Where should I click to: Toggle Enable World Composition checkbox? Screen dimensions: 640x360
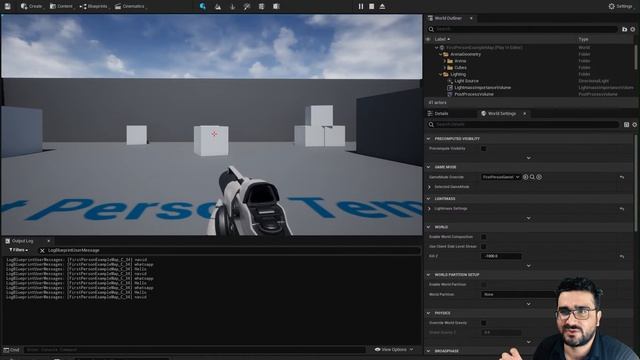(484, 237)
